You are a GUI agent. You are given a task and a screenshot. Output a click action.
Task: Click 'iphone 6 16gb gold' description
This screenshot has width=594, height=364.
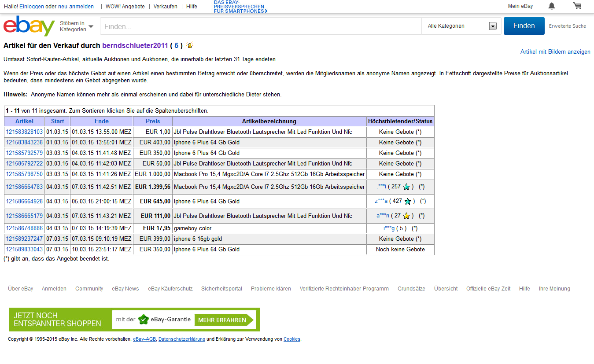198,239
